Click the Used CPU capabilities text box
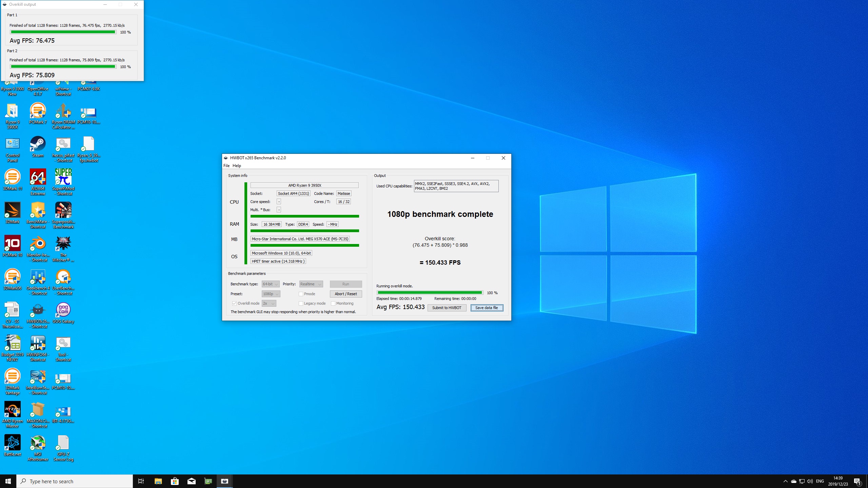Screen dimensions: 868x488 click(456, 186)
